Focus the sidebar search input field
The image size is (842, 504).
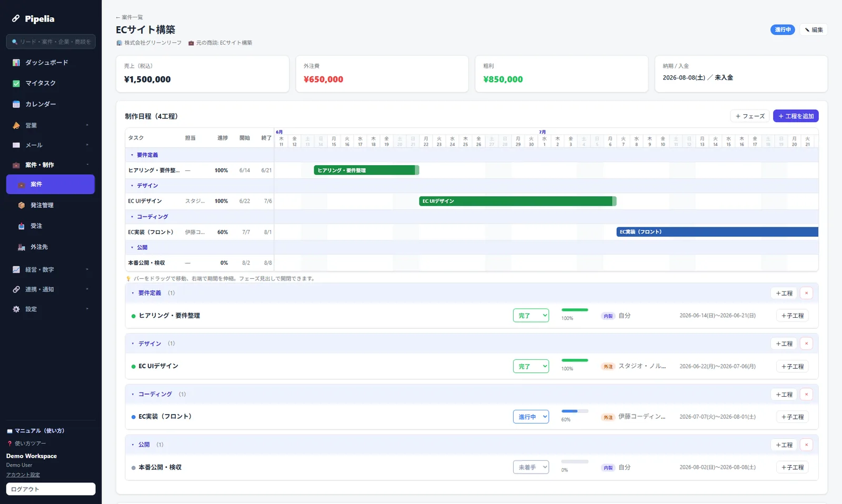[x=51, y=42]
